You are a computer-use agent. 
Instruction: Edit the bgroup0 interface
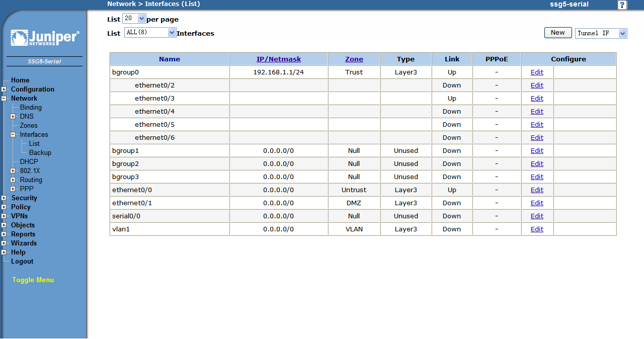pyautogui.click(x=537, y=72)
